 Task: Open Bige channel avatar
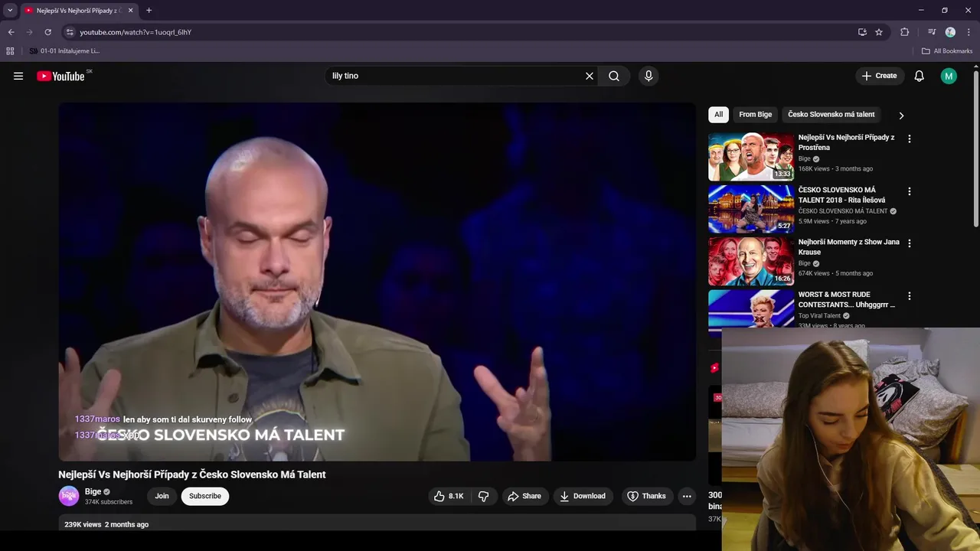(69, 496)
